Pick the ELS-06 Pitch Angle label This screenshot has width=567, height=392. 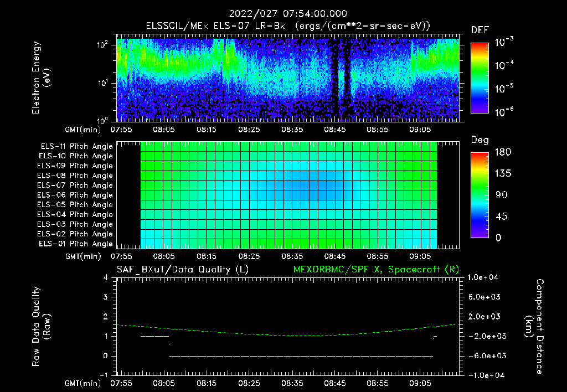pos(75,195)
